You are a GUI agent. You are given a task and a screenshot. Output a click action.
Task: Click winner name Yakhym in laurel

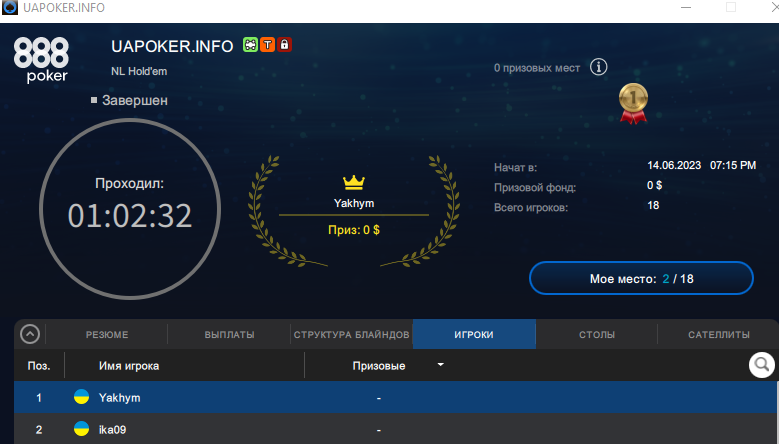pos(354,203)
